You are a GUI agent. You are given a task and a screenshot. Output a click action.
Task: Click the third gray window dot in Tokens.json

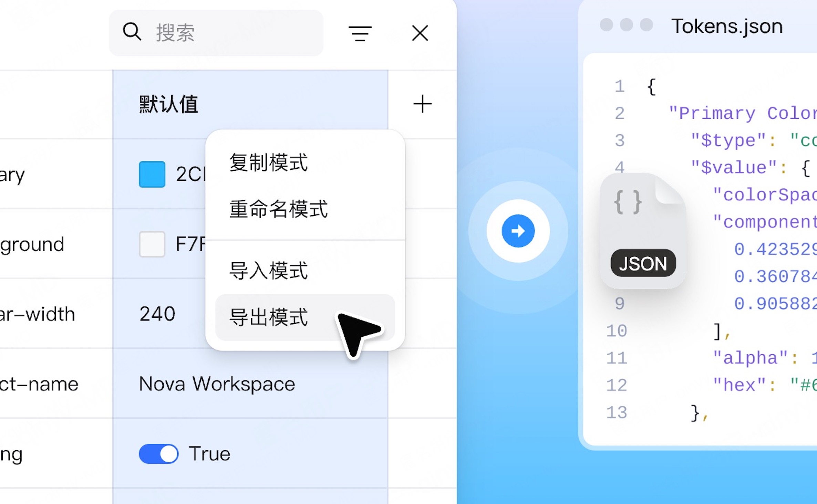(647, 25)
